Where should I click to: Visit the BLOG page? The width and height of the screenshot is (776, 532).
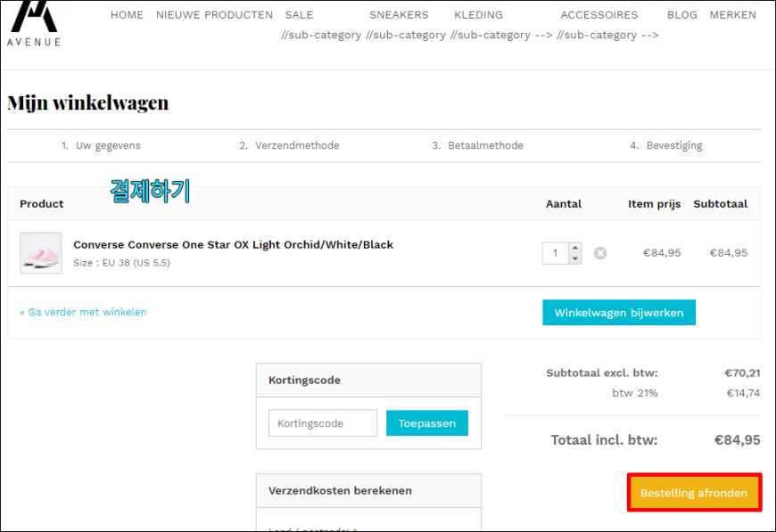coord(682,15)
